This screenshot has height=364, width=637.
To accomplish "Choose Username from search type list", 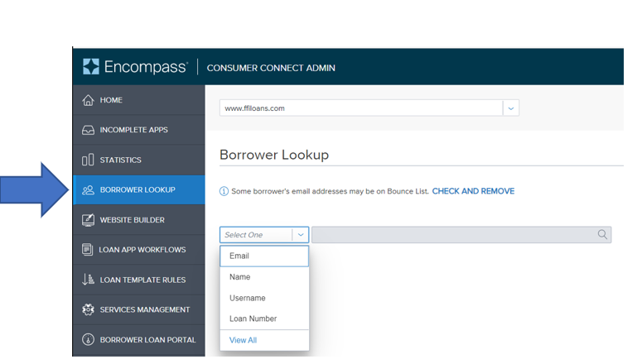I will click(264, 298).
